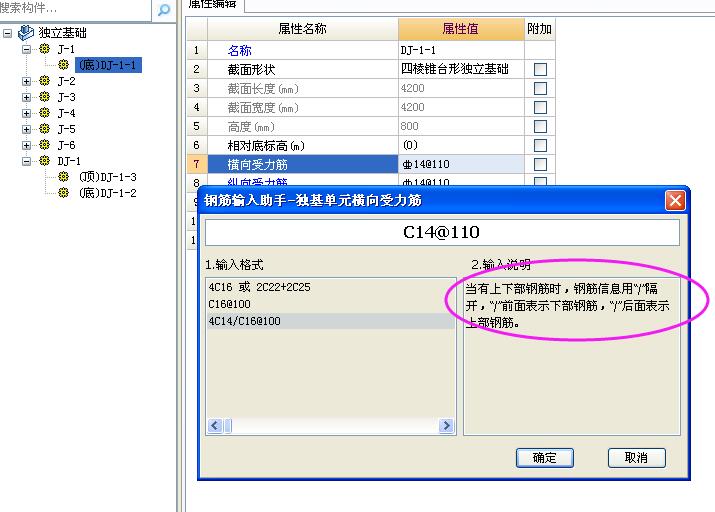
Task: Close the 钢筋输入助手 dialog
Action: coord(675,201)
